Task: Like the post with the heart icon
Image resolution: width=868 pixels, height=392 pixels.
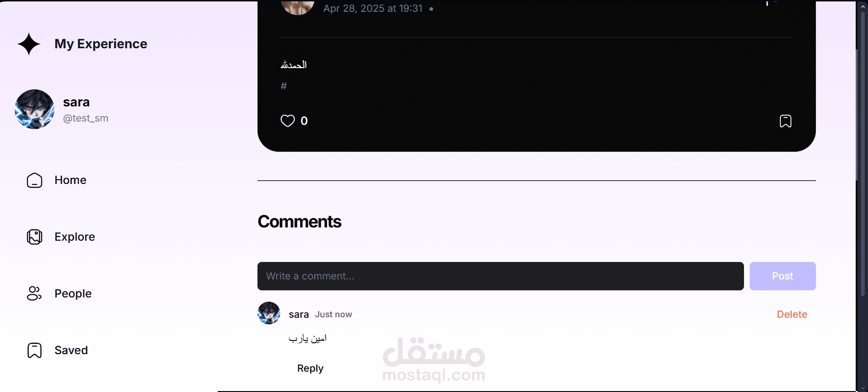Action: coord(288,121)
